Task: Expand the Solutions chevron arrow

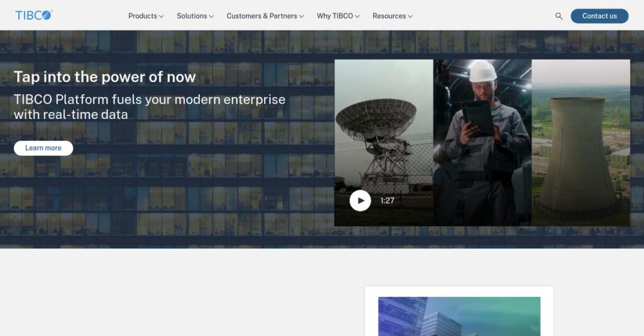Action: (211, 16)
